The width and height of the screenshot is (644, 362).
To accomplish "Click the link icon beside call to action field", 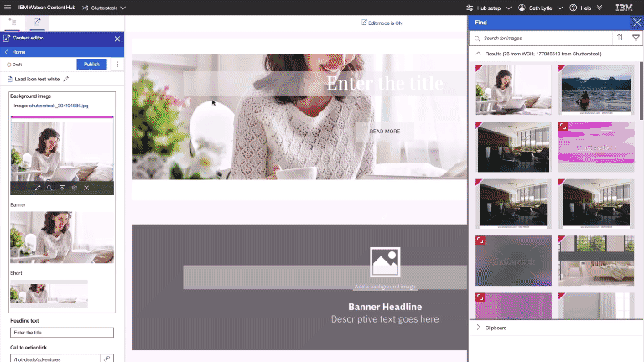I will [x=106, y=359].
